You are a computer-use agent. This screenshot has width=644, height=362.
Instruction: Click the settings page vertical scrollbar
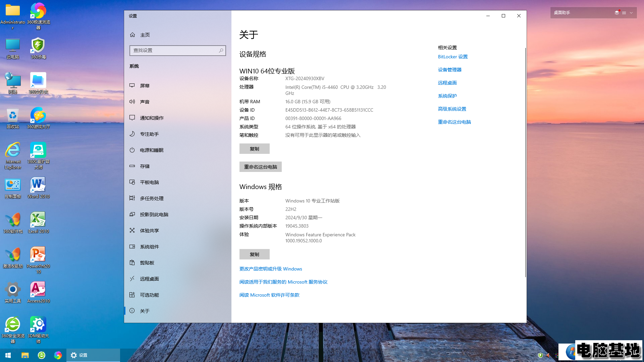pos(525,163)
